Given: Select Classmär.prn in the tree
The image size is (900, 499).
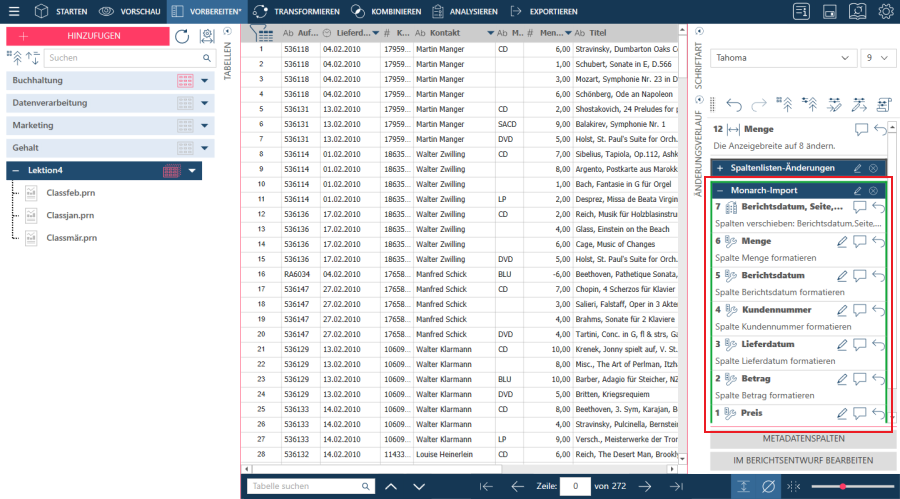Looking at the screenshot, I should pos(71,238).
